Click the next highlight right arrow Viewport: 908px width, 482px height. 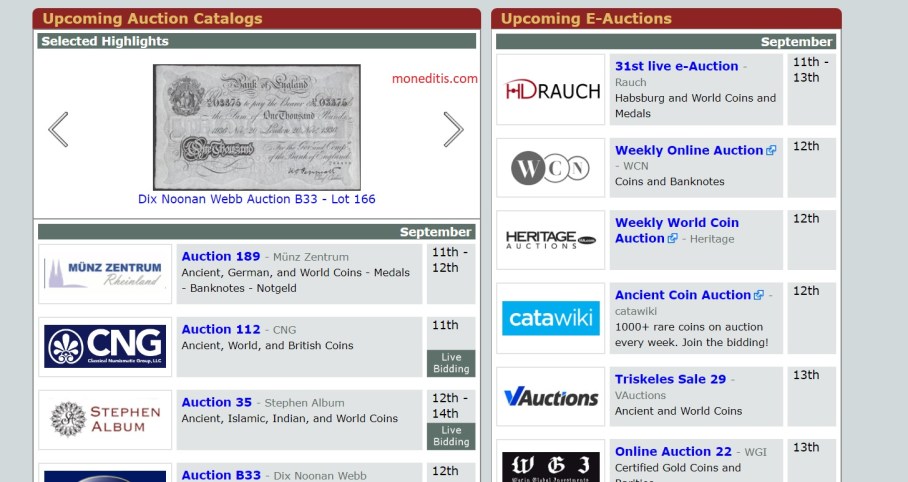453,129
